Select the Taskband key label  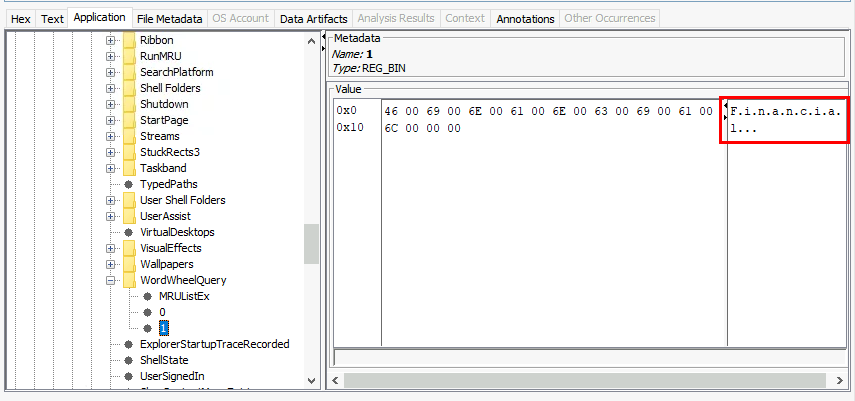163,168
